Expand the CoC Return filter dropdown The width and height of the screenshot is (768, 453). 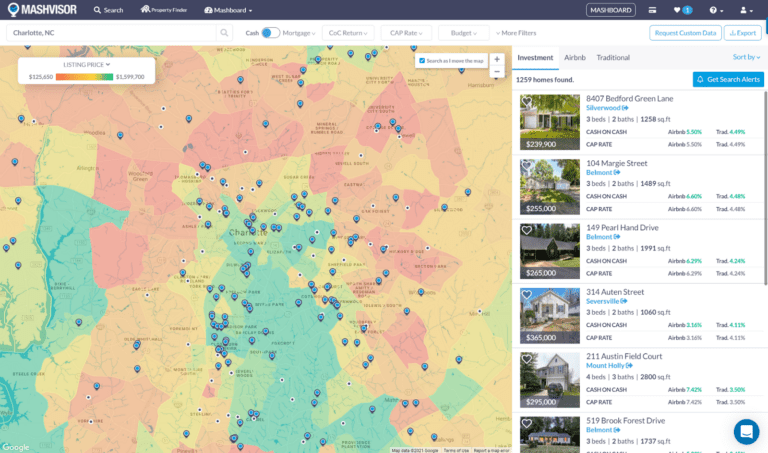tap(348, 33)
